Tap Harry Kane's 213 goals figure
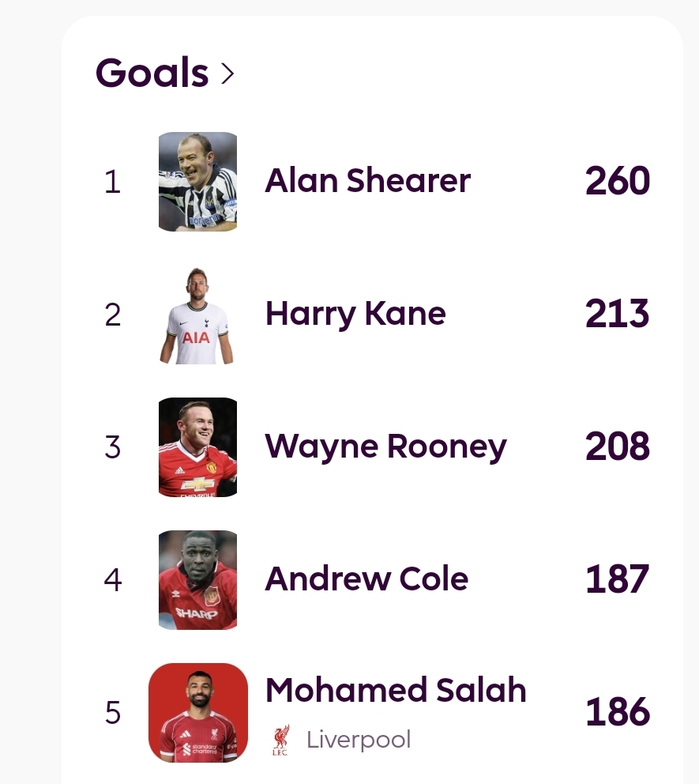 coord(617,314)
